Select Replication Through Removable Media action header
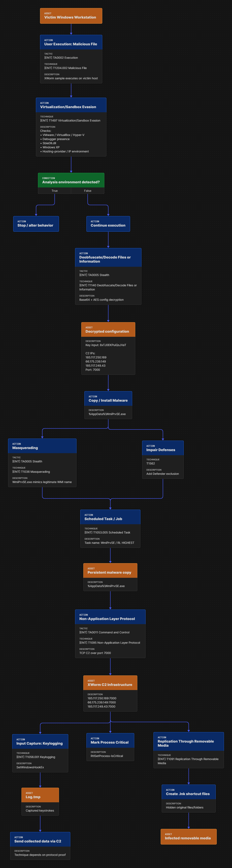Image resolution: width=232 pixels, height=868 pixels. (188, 741)
